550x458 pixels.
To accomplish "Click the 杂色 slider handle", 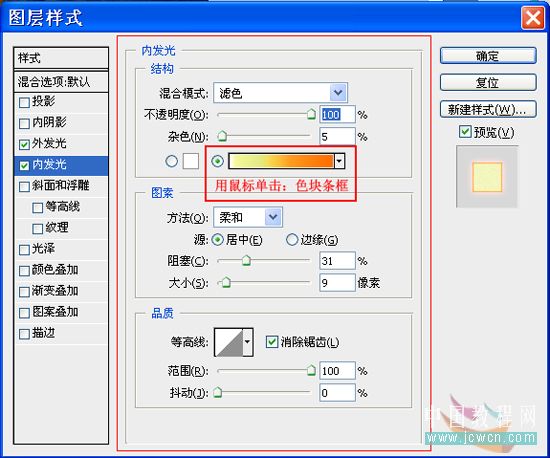I will point(222,136).
